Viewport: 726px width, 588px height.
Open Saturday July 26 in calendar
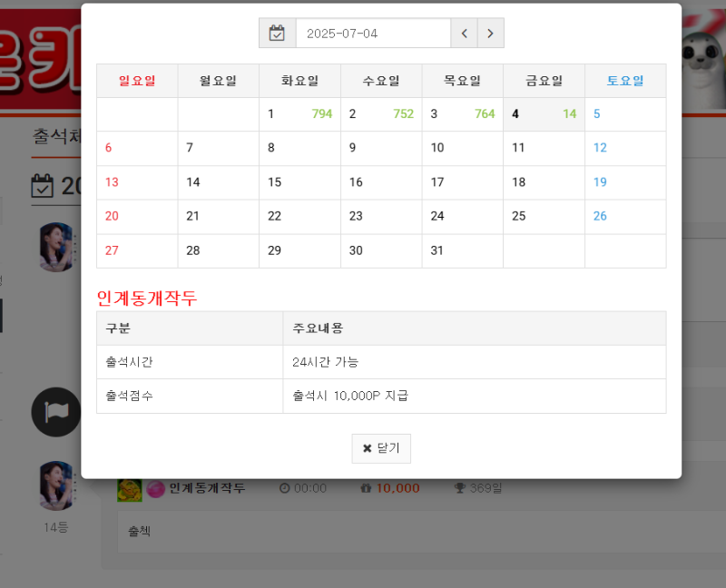click(625, 217)
